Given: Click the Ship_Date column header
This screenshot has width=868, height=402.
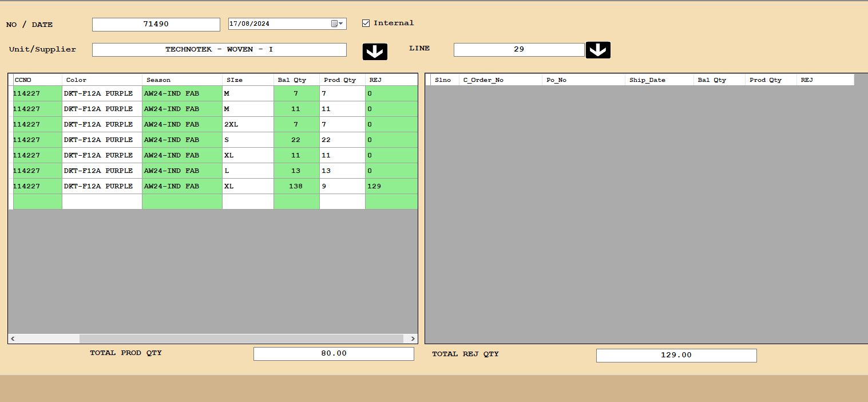Looking at the screenshot, I should pyautogui.click(x=659, y=80).
